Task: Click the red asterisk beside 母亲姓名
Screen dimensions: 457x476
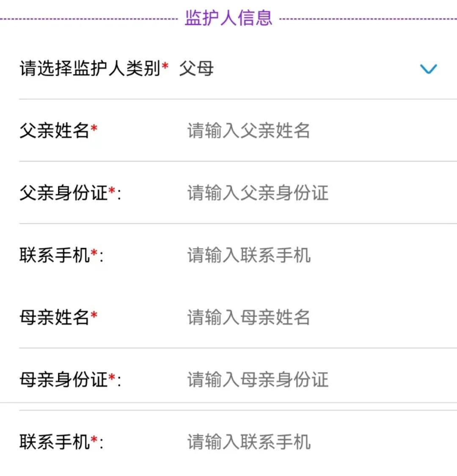Action: point(94,315)
